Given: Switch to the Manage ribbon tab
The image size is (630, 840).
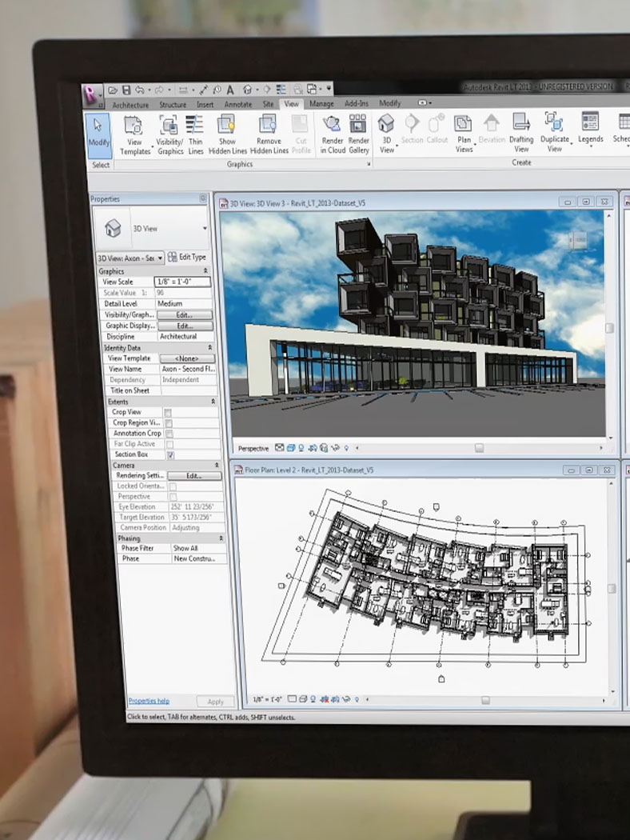Looking at the screenshot, I should [321, 104].
